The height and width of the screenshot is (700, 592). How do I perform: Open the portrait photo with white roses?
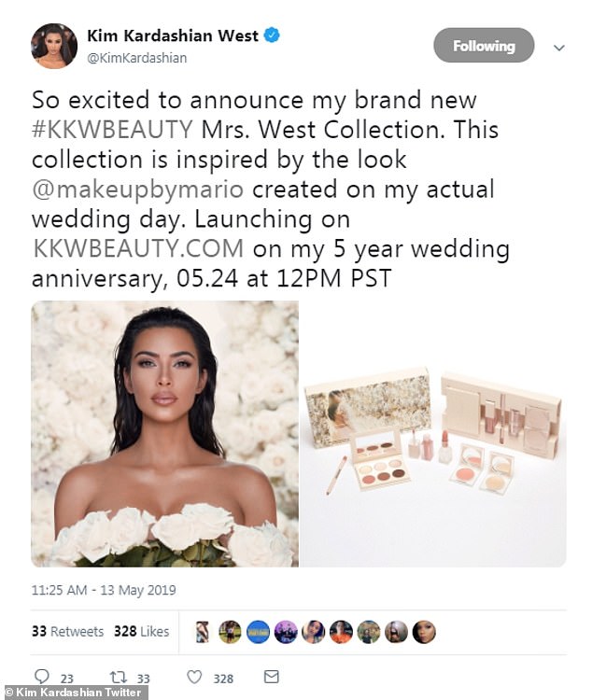click(165, 433)
